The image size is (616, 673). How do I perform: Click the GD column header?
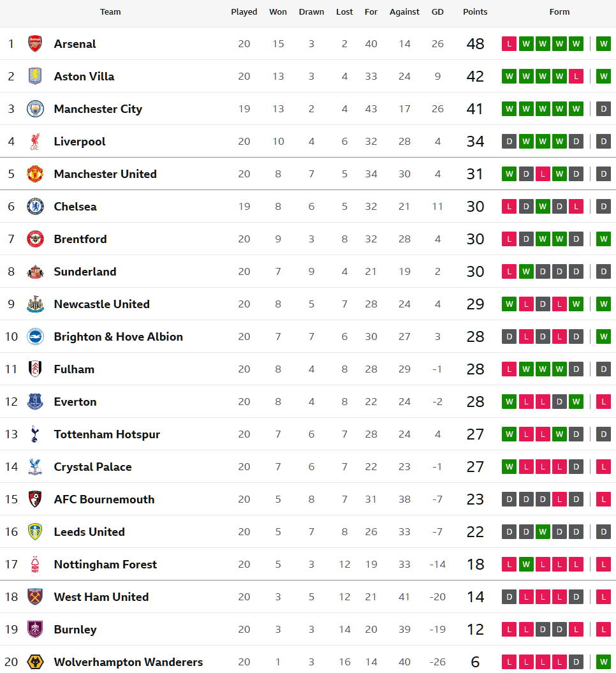click(437, 11)
